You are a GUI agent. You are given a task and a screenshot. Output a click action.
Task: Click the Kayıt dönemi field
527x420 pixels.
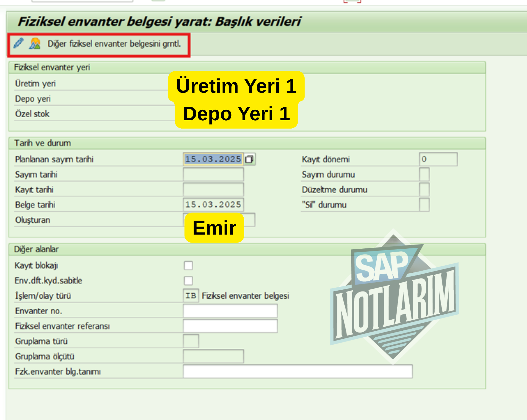tap(438, 159)
